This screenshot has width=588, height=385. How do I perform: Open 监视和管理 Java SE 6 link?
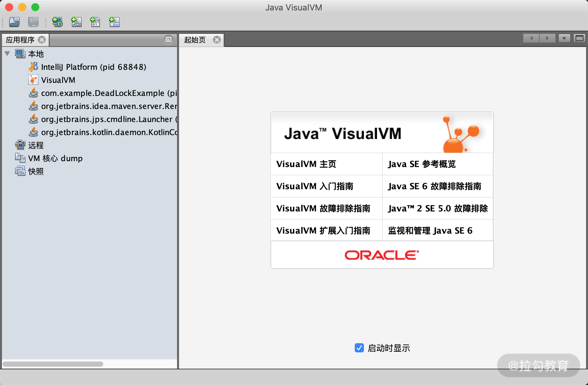click(x=430, y=231)
